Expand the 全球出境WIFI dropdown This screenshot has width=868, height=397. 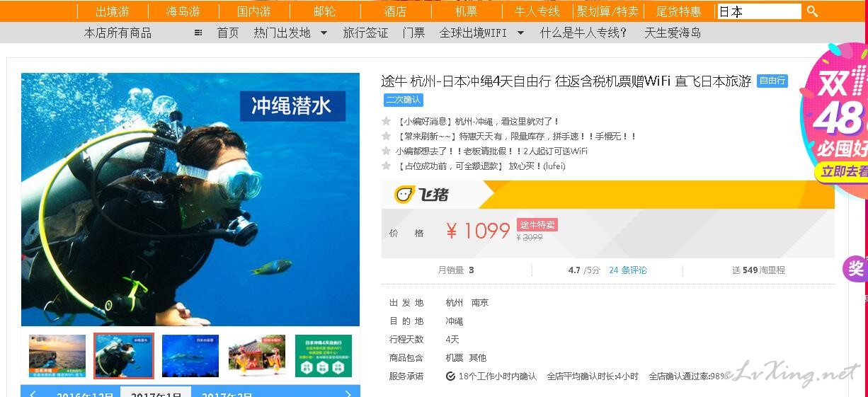pos(520,33)
